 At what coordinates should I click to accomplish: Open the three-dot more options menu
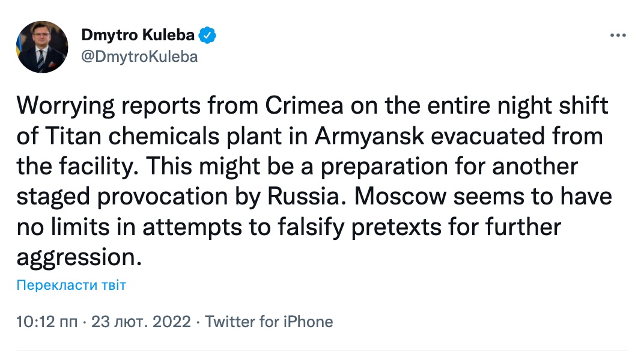point(618,35)
